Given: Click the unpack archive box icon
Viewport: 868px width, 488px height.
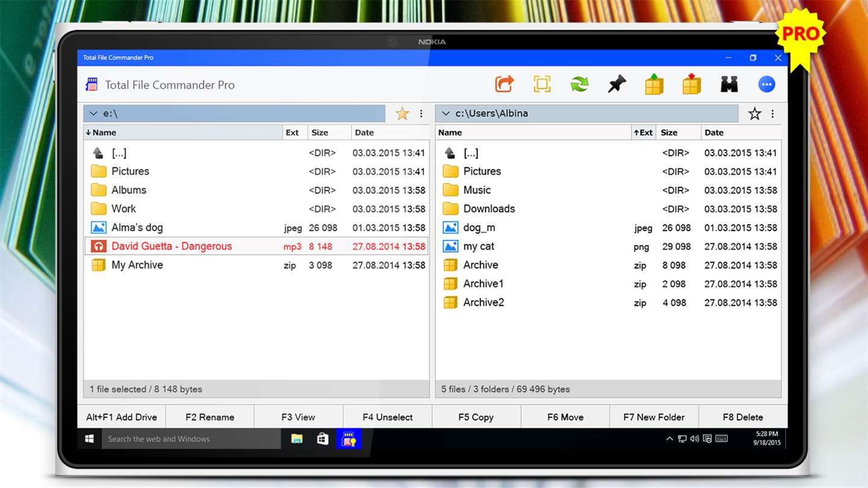Looking at the screenshot, I should [691, 84].
